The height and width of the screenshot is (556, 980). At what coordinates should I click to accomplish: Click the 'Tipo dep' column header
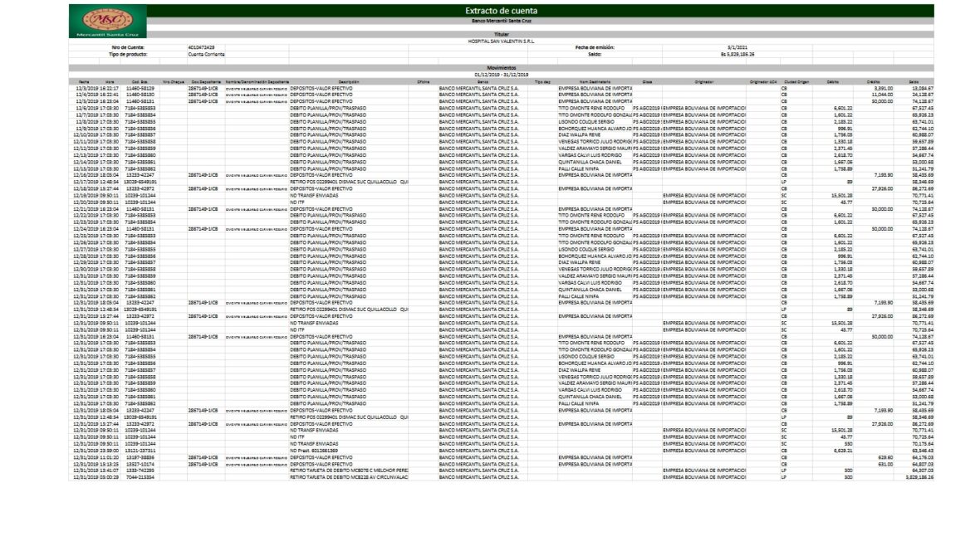point(542,82)
